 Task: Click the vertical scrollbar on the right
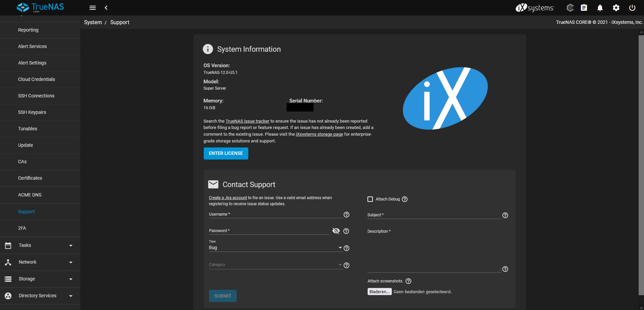tap(641, 165)
